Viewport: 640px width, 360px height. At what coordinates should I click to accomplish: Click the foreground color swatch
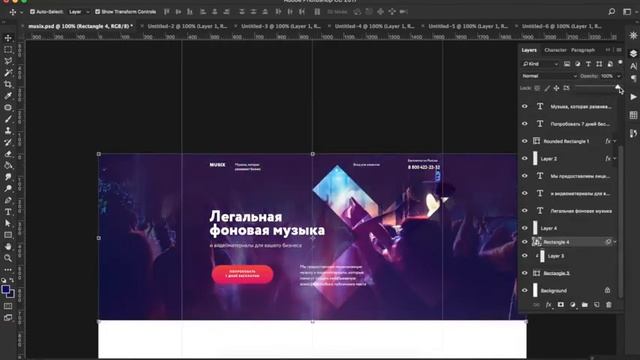[5, 289]
